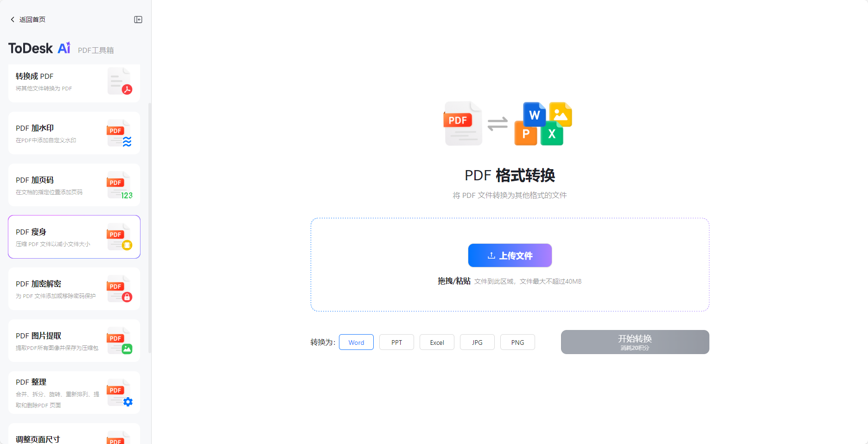Select Excel as output format
868x444 pixels.
pos(437,342)
